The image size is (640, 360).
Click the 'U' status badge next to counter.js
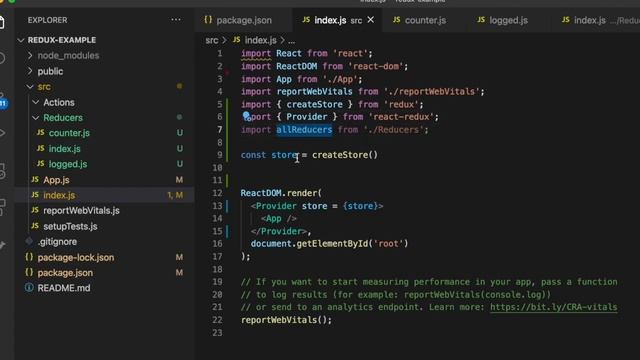tap(180, 133)
